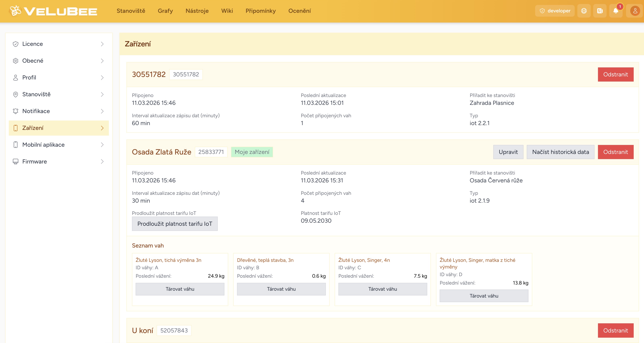Expand the Notifikace chevron arrow
This screenshot has height=343, width=644.
102,111
